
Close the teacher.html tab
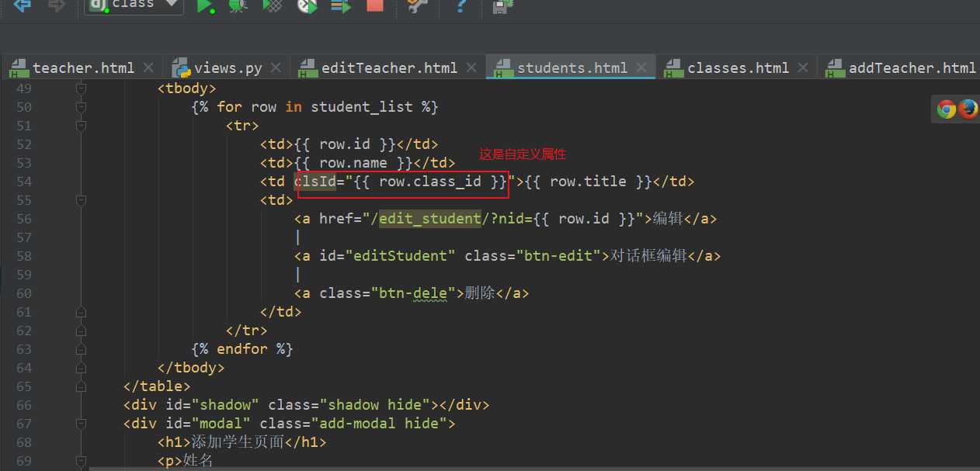tap(149, 68)
